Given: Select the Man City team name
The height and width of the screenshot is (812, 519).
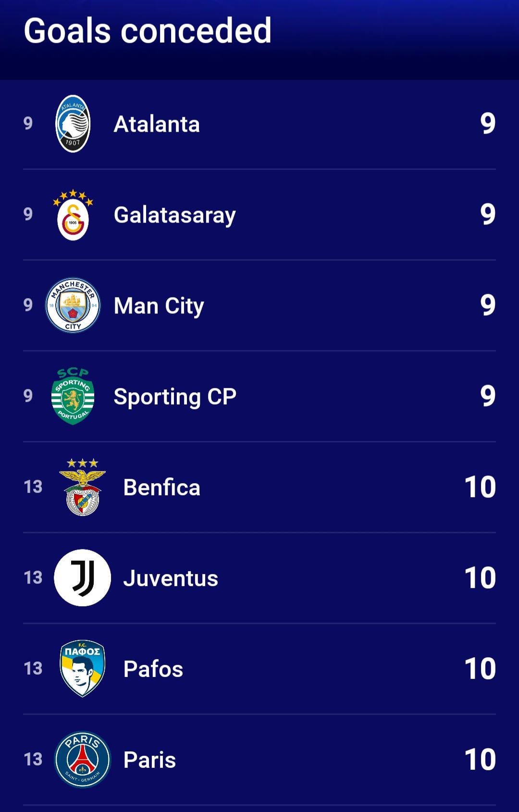Looking at the screenshot, I should pyautogui.click(x=159, y=306).
